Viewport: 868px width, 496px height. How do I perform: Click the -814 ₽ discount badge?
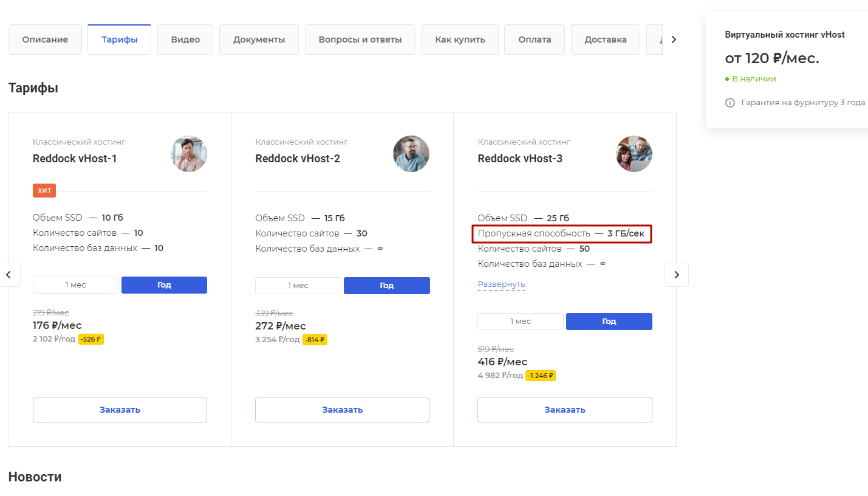pyautogui.click(x=315, y=340)
